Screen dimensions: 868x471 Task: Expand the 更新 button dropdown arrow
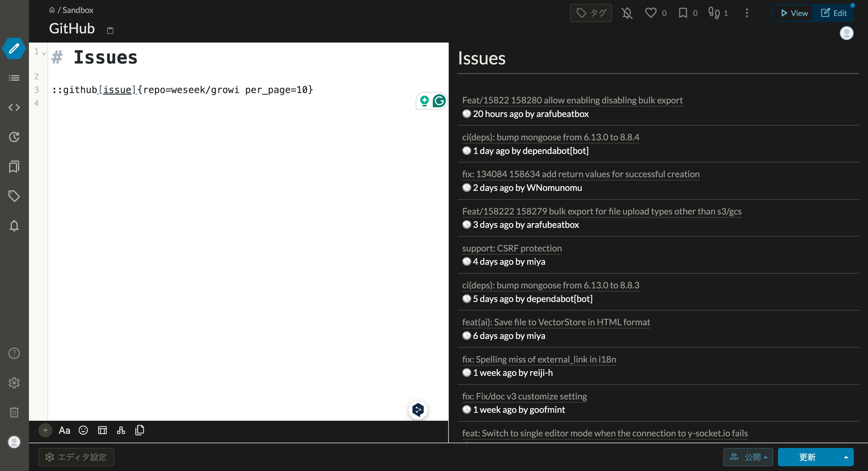click(x=846, y=457)
